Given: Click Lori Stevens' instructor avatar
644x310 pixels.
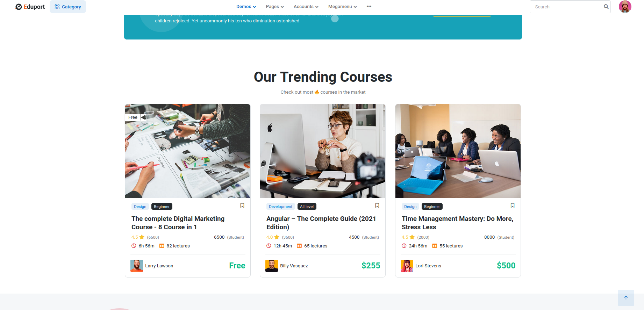Looking at the screenshot, I should point(407,266).
